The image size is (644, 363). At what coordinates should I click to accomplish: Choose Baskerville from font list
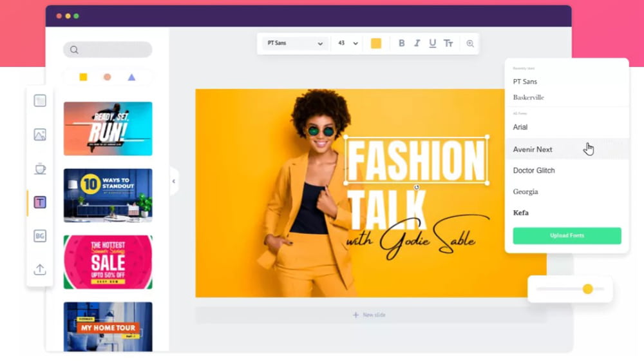[529, 97]
